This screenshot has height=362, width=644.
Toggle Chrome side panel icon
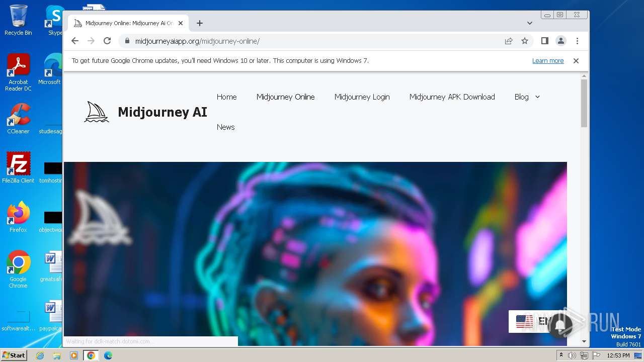click(544, 41)
